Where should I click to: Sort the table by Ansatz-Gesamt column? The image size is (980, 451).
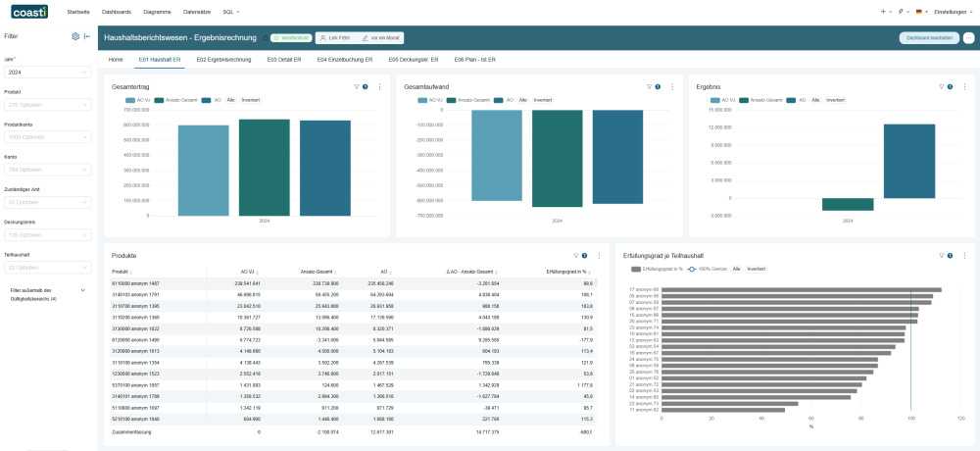pyautogui.click(x=319, y=273)
